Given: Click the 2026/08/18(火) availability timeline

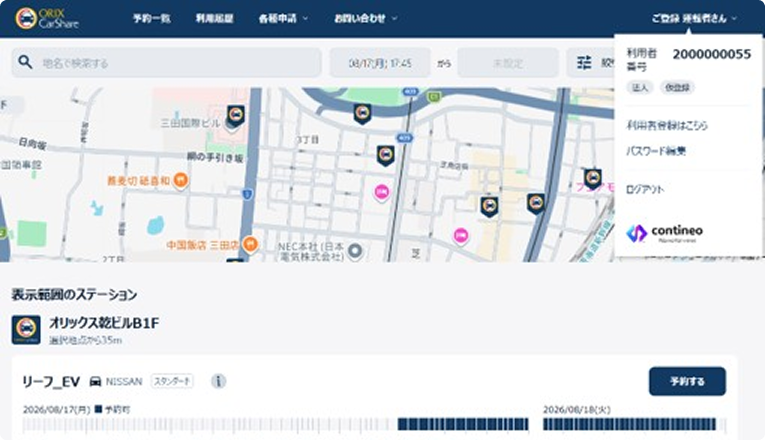Looking at the screenshot, I should (x=634, y=424).
